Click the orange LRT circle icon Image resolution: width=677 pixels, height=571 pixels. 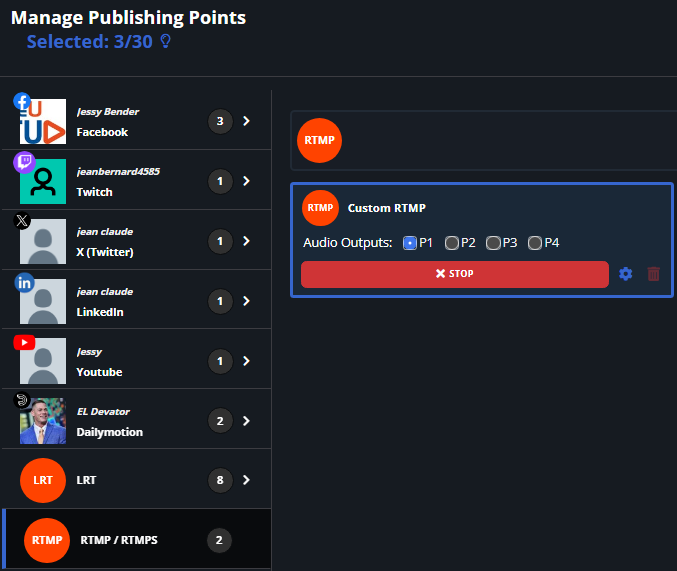[43, 480]
